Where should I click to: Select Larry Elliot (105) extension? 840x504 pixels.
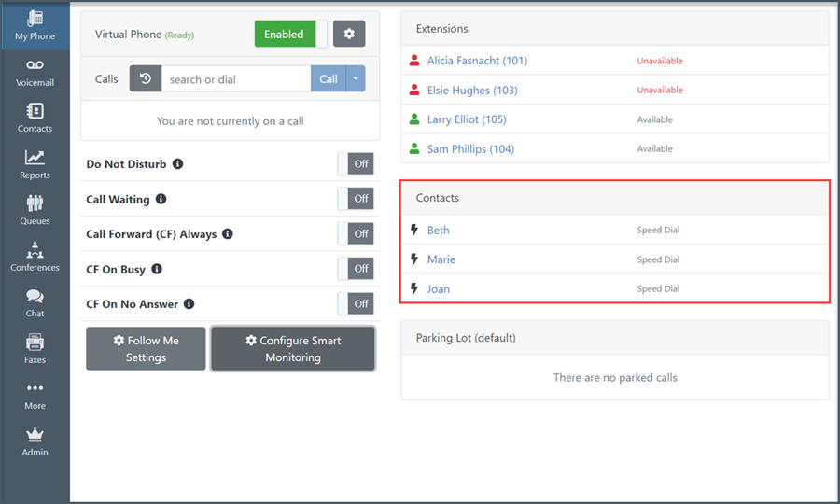[467, 119]
